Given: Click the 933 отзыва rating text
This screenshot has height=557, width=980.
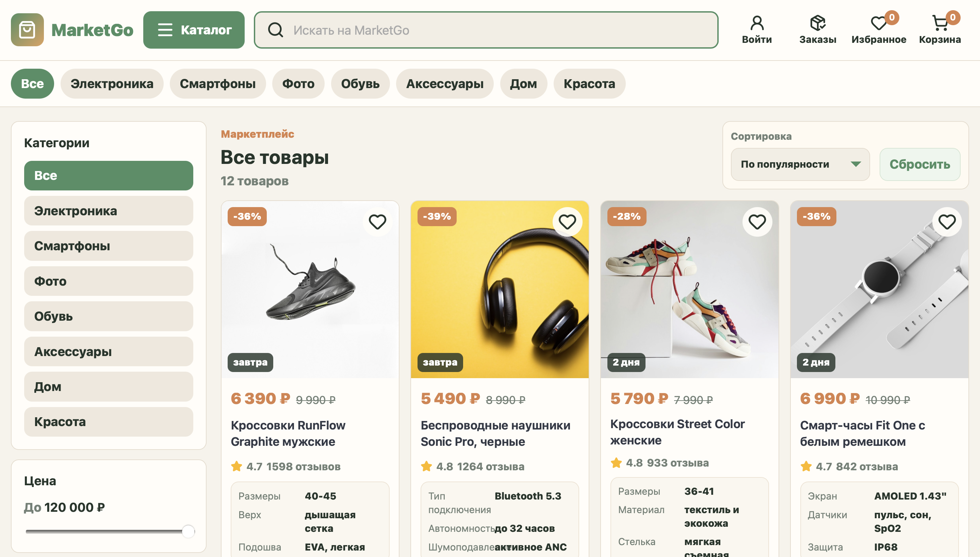Looking at the screenshot, I should tap(678, 463).
